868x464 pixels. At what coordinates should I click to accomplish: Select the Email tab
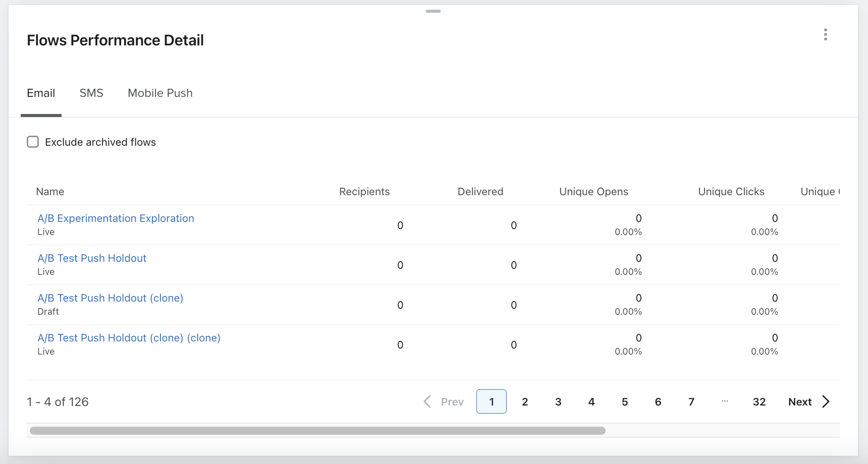point(41,93)
